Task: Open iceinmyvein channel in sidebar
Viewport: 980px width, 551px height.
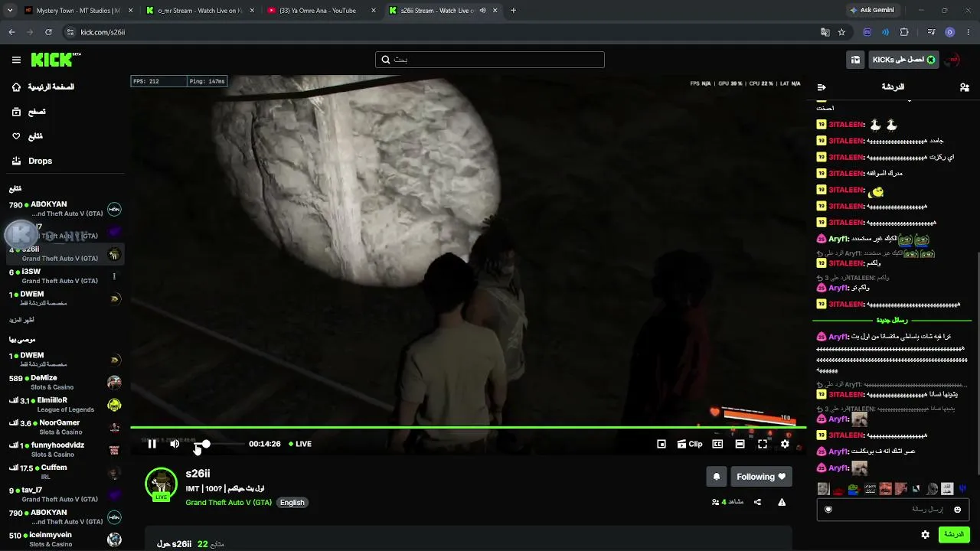Action: [65, 539]
